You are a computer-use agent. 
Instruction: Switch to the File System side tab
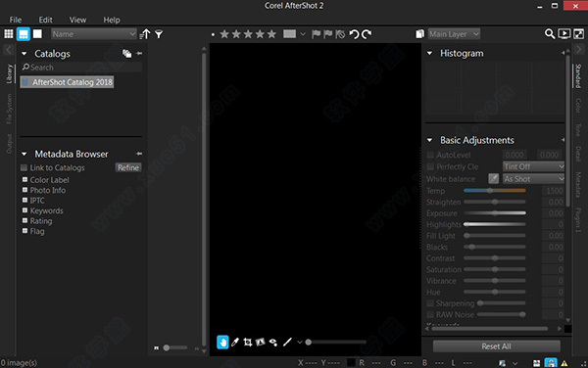[9, 109]
